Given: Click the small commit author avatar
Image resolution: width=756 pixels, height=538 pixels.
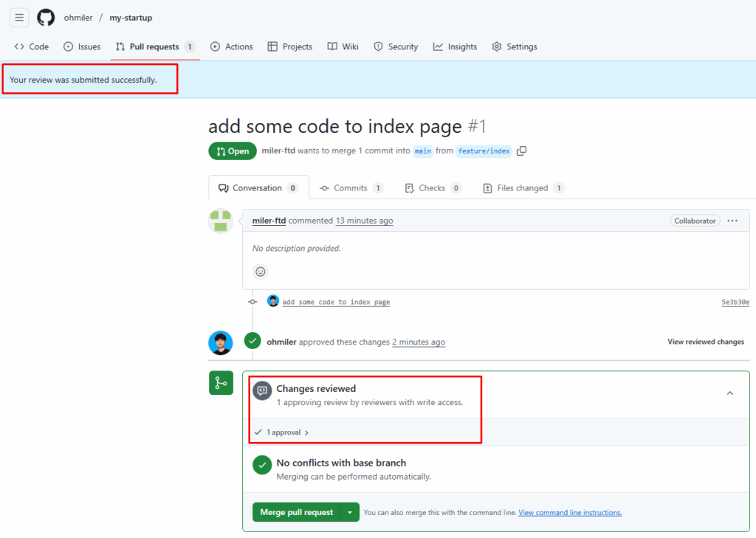Looking at the screenshot, I should 273,301.
